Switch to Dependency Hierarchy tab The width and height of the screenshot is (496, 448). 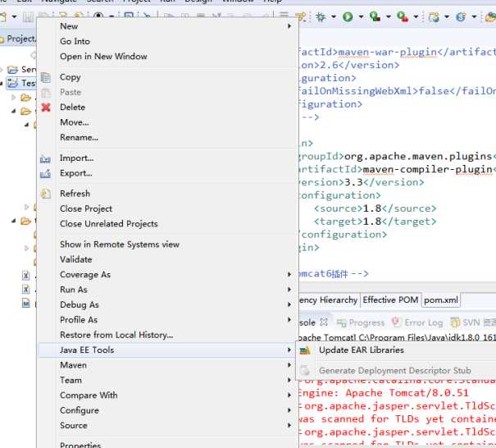[328, 299]
